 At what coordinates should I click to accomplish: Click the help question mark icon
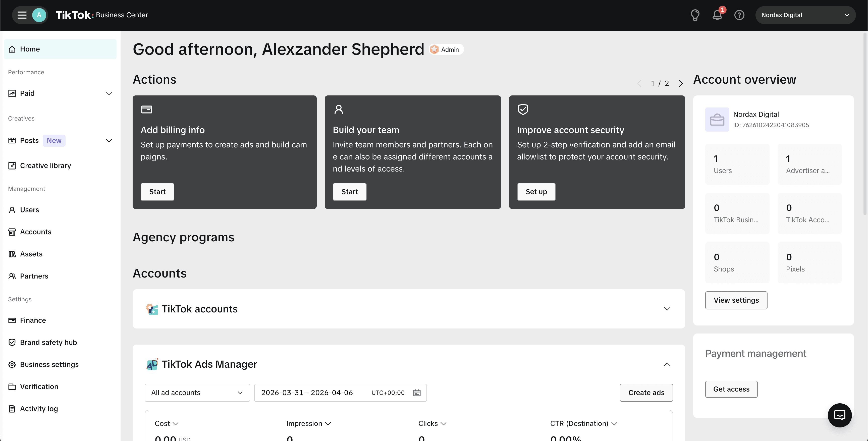[739, 15]
